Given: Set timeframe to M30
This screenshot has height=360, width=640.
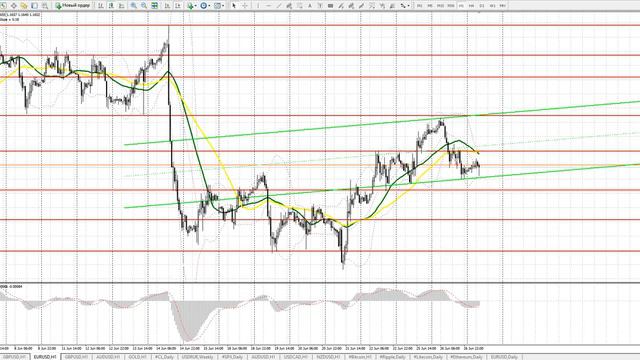Looking at the screenshot, I should pyautogui.click(x=451, y=6).
